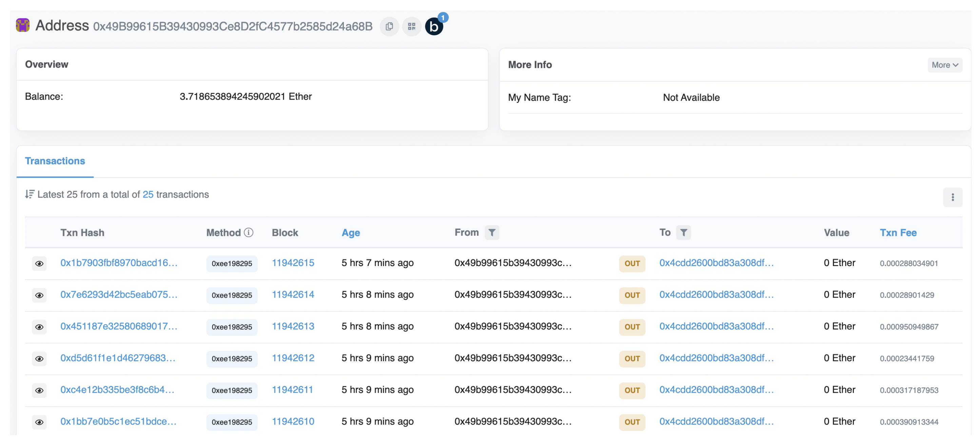Expand the More dropdown in More Info

pyautogui.click(x=944, y=65)
